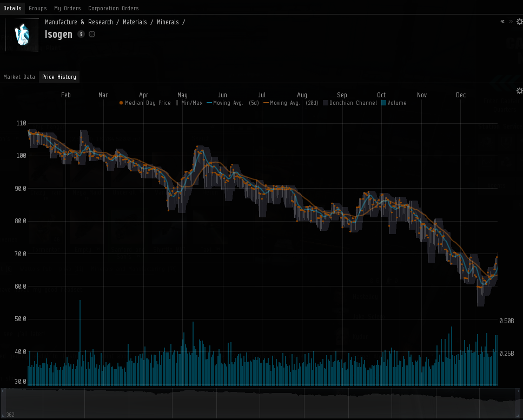Image resolution: width=523 pixels, height=420 pixels.
Task: Switch to the Market Data tab
Action: (19, 77)
